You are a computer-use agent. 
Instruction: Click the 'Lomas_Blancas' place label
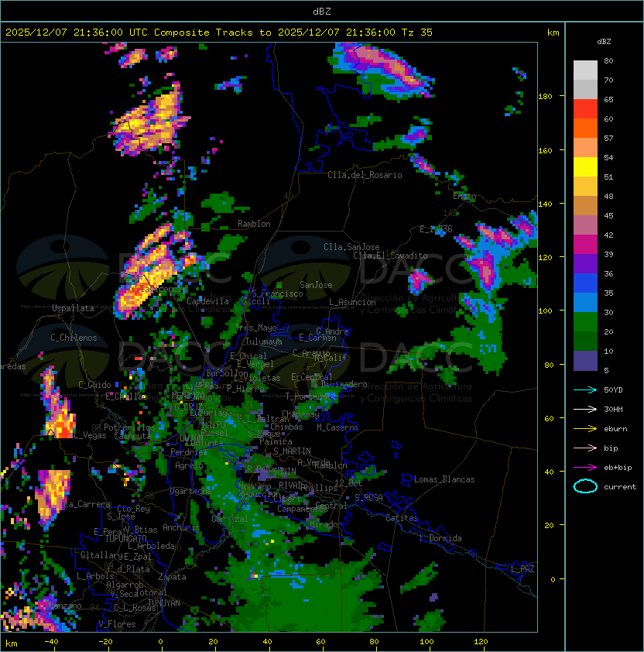click(444, 479)
